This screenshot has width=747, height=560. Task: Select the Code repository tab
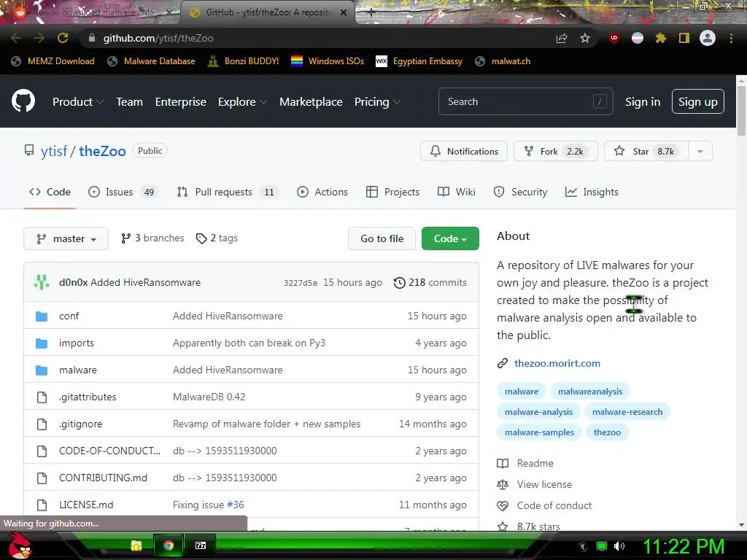50,192
